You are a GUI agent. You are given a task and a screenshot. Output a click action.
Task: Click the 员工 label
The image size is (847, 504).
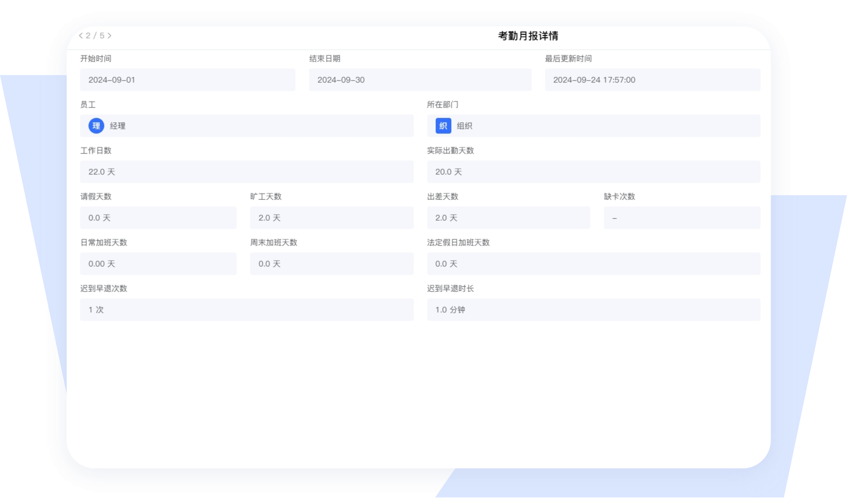tap(88, 104)
